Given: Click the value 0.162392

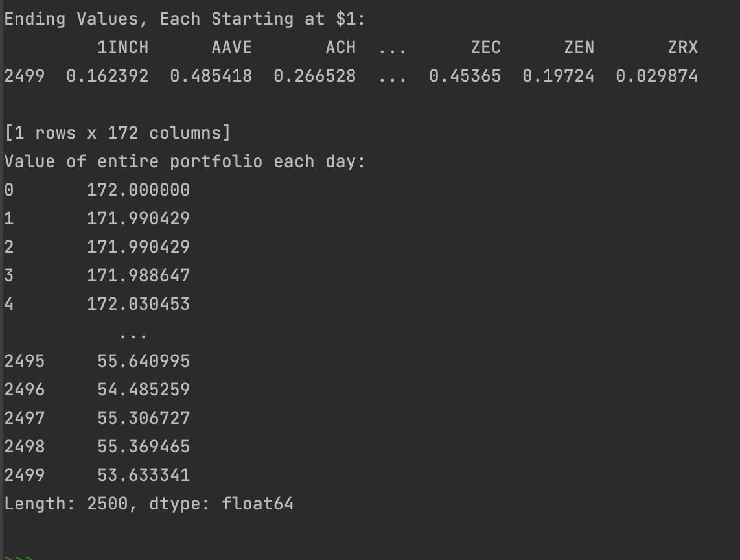Looking at the screenshot, I should 107,76.
